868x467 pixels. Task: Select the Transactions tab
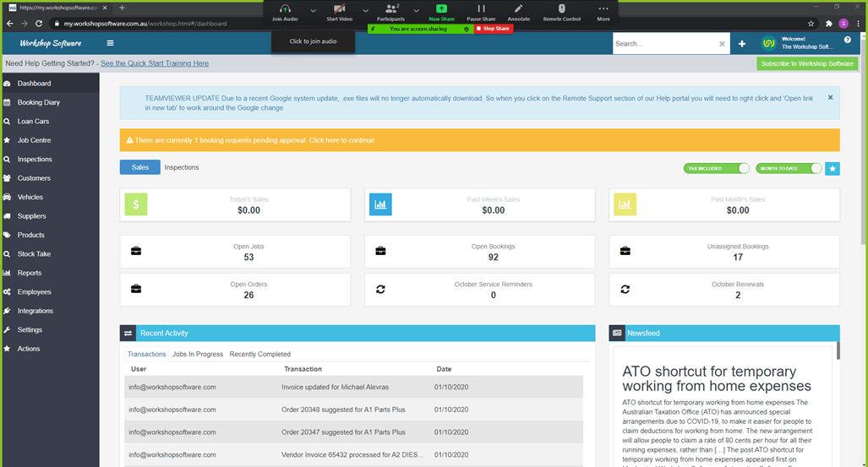click(x=147, y=354)
